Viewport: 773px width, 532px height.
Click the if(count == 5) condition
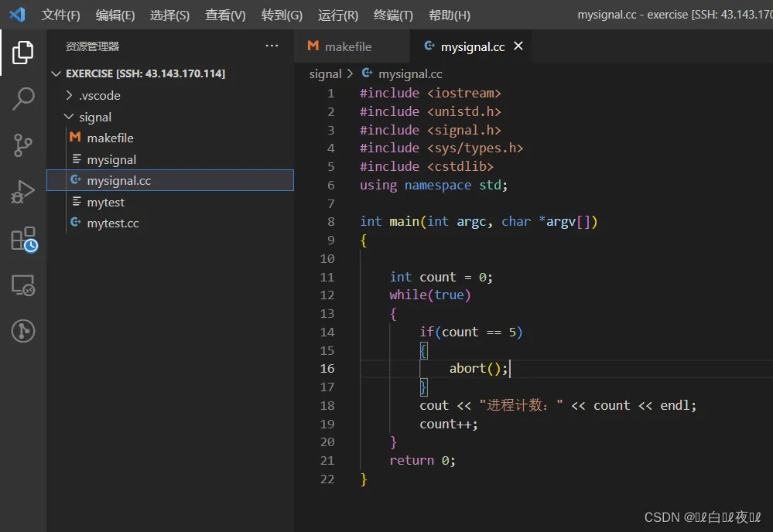(470, 332)
